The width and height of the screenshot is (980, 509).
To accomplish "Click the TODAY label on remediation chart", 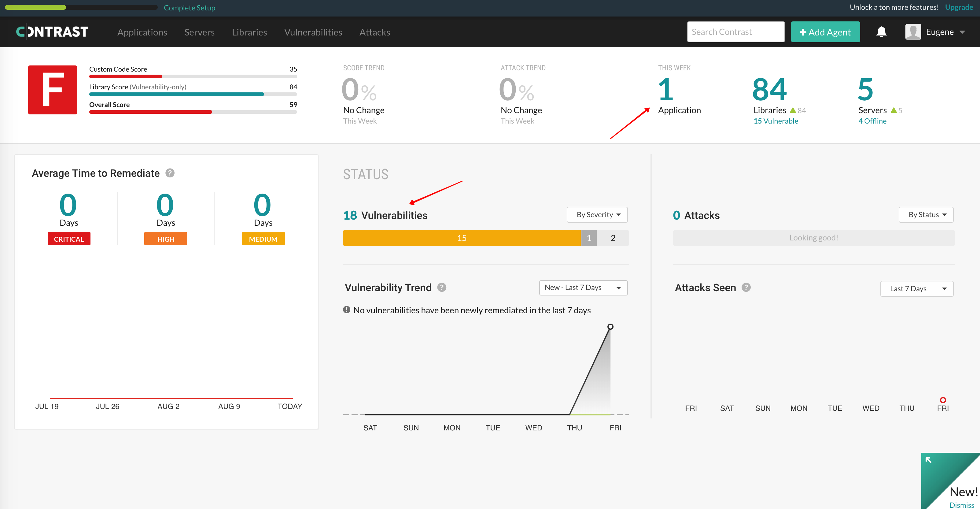I will point(290,406).
